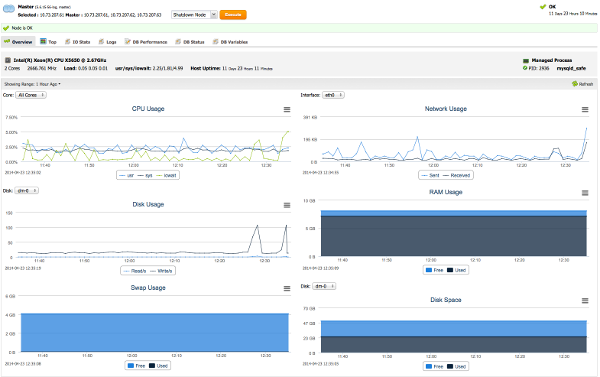
Task: Open the Disk Space dm-0 disk selector
Action: pos(324,286)
